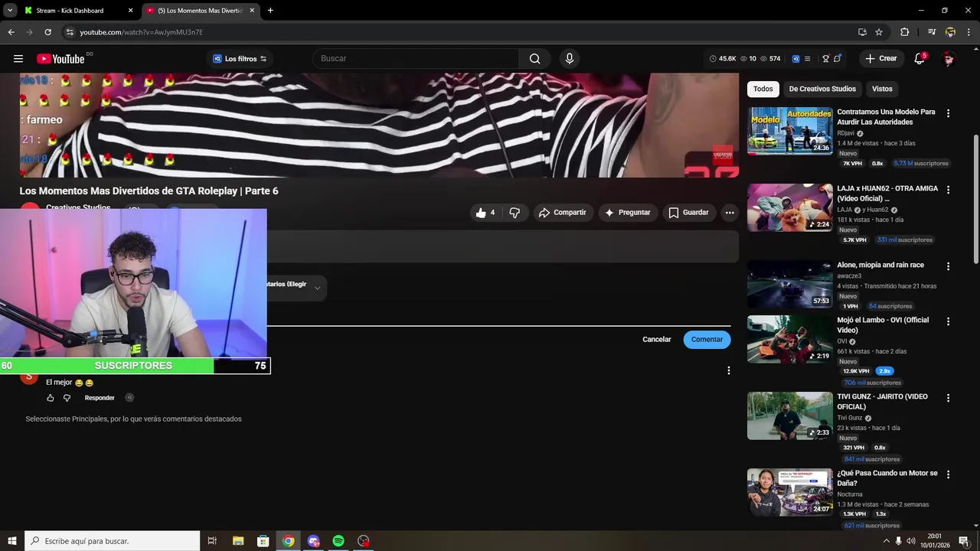Save video with 'Guardar' button

688,213
